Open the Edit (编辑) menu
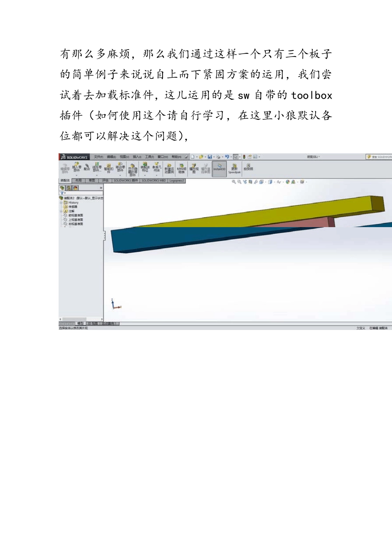 click(x=111, y=157)
